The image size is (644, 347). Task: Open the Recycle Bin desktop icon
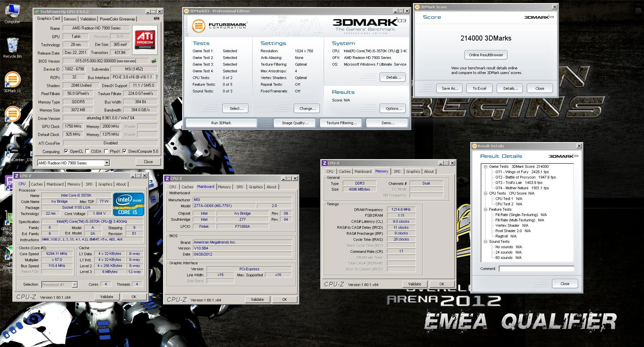(12, 48)
